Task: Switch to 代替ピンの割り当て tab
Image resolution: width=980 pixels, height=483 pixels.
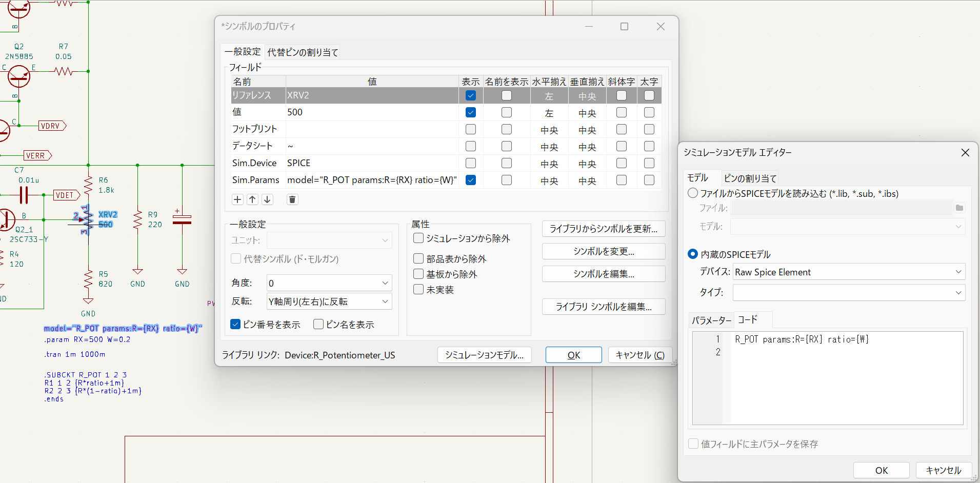Action: [303, 52]
